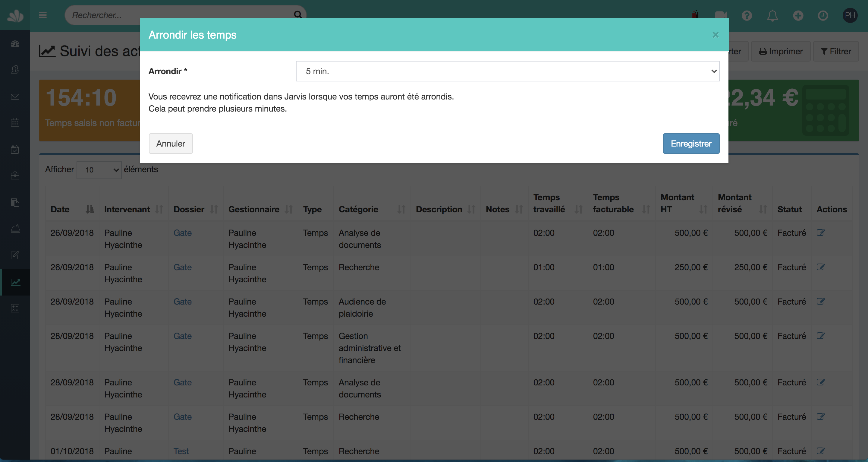Open the Afficher 10 éléments dropdown
868x462 pixels.
[99, 170]
